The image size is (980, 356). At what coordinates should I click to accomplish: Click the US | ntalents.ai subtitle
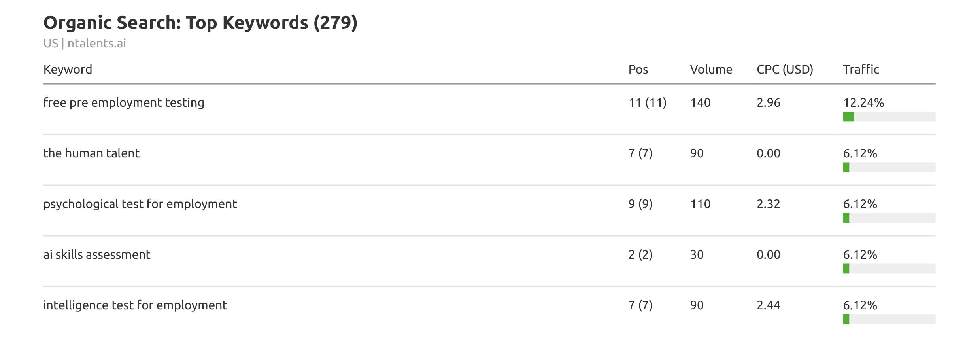coord(85,44)
